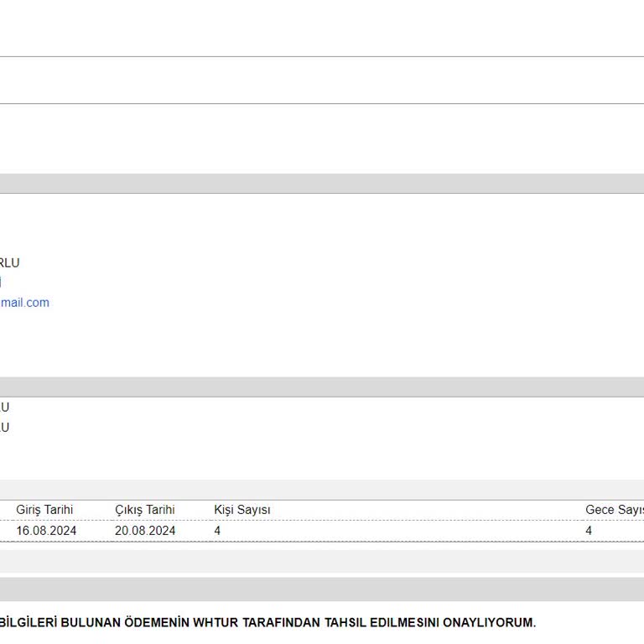Click the dark gray bar above the confirmation text
Image resolution: width=644 pixels, height=644 pixels.
click(322, 589)
